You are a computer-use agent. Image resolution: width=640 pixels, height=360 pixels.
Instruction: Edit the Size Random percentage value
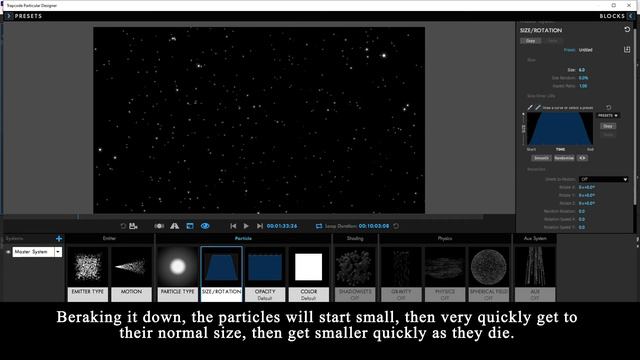point(583,78)
